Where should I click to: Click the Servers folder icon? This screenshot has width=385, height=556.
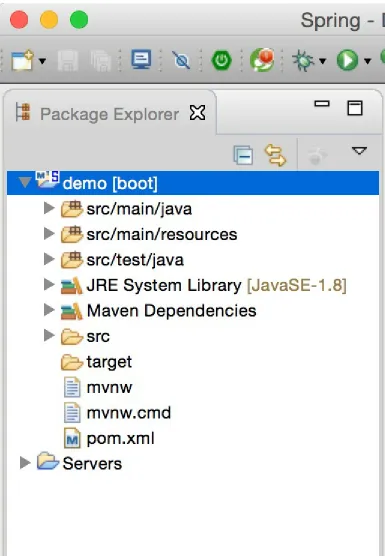point(48,461)
